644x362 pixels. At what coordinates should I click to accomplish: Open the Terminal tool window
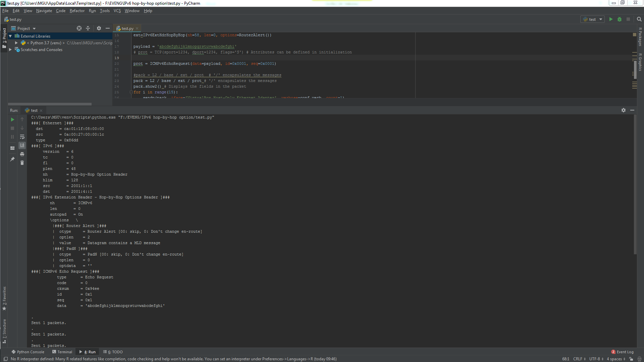62,352
